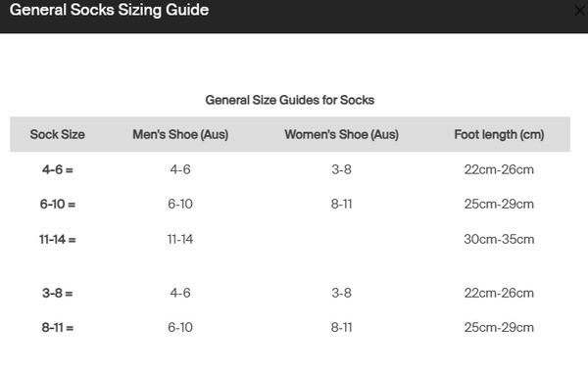588x372 pixels.
Task: Click the 30cm-35cm foot length cell
Action: (499, 239)
